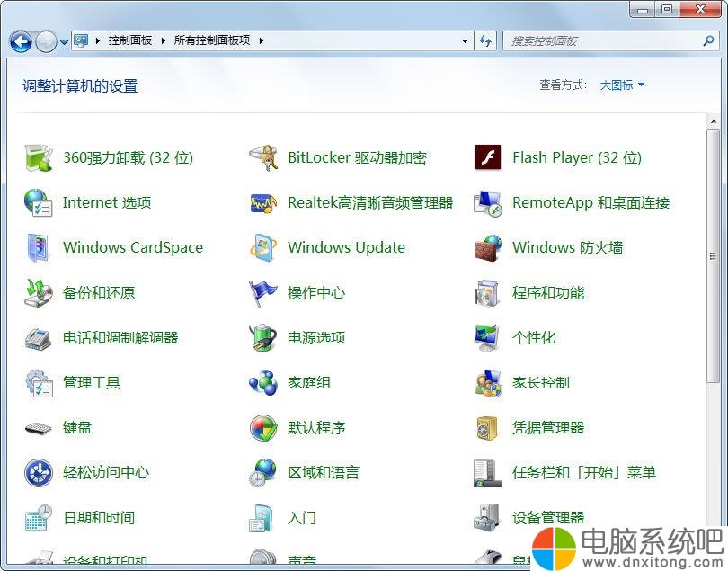Viewport: 728px width, 571px height.
Task: Click the scrollbar up arrow
Action: pyautogui.click(x=713, y=121)
